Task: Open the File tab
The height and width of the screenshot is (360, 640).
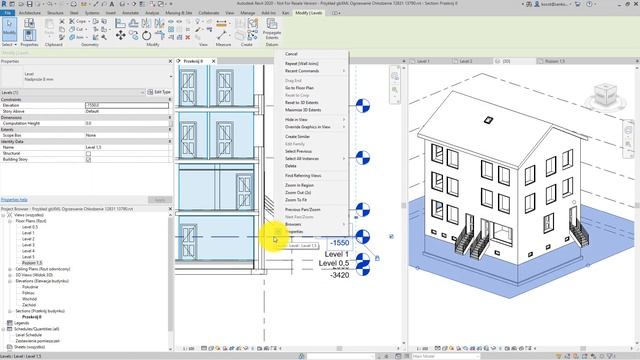Action: [x=8, y=13]
